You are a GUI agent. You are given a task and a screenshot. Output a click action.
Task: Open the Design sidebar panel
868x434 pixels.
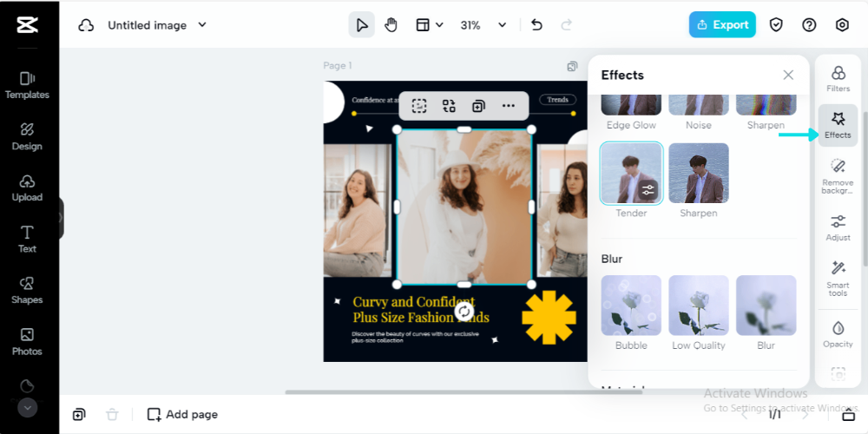click(27, 137)
